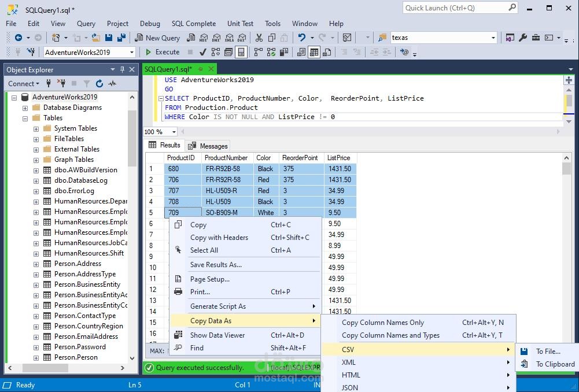Open a DAX query
This screenshot has height=392, width=579.
point(242,38)
